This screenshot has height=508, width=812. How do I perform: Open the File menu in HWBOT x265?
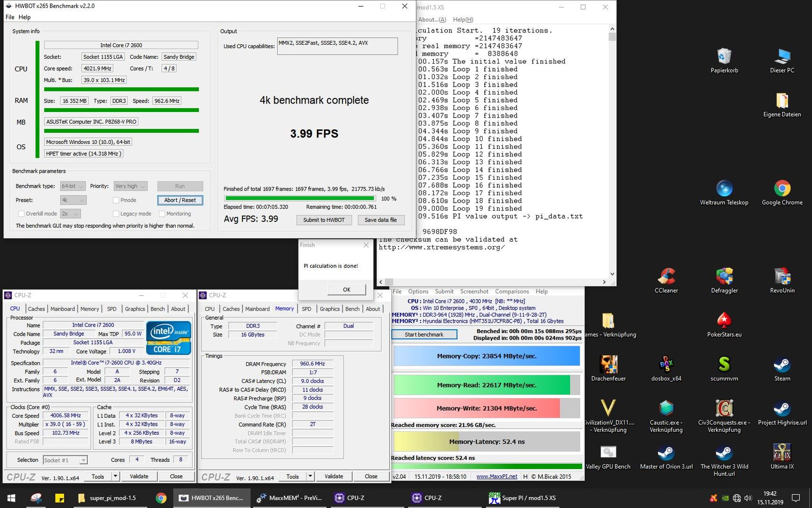tap(10, 17)
